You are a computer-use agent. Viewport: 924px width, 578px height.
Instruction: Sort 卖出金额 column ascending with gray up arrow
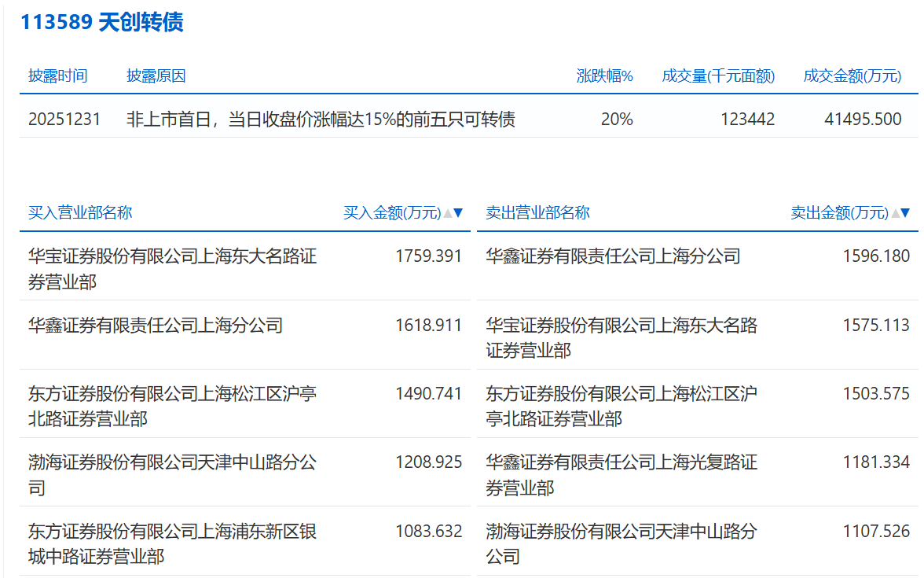[x=896, y=213]
